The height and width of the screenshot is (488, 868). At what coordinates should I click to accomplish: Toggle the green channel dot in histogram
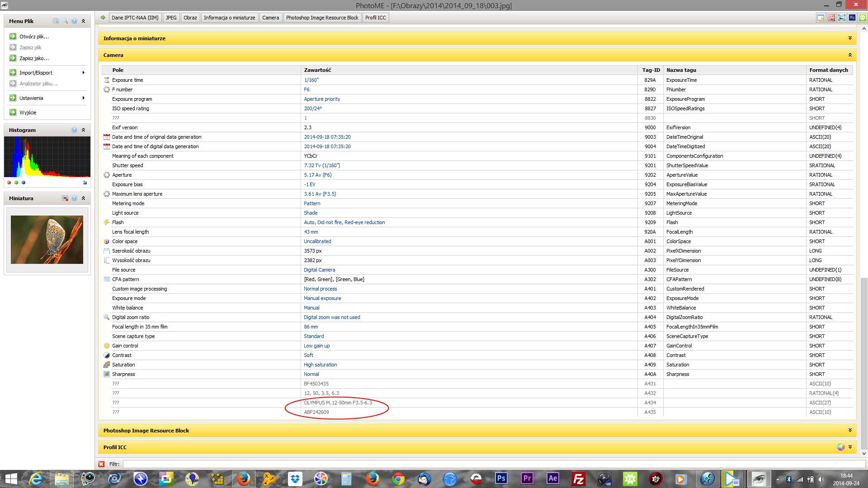(x=16, y=183)
